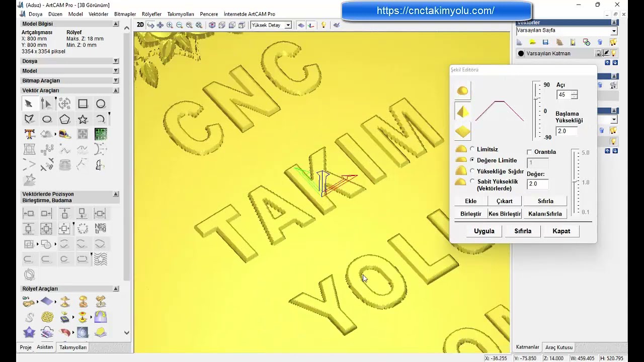Toggle lock on Varsayılan Katman layer

point(598,53)
